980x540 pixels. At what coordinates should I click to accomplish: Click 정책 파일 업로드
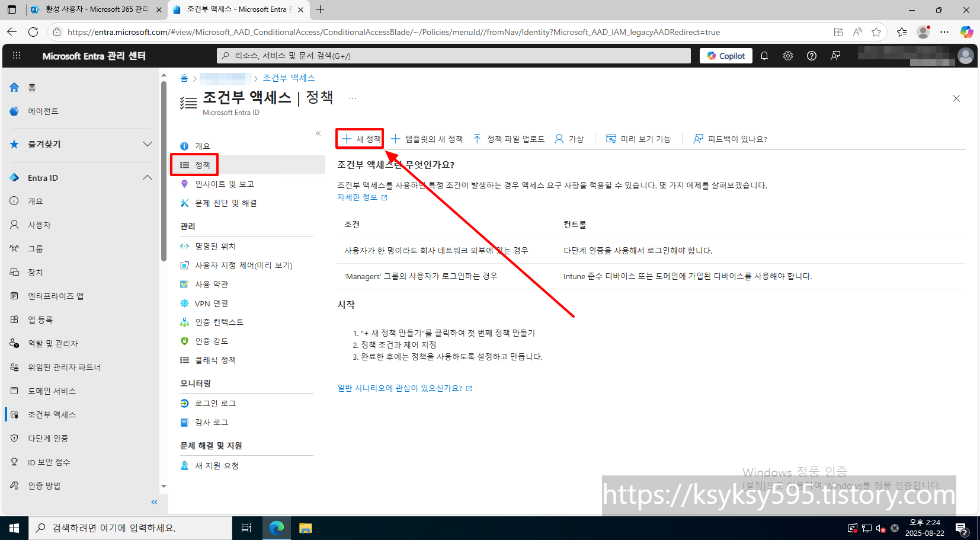509,139
